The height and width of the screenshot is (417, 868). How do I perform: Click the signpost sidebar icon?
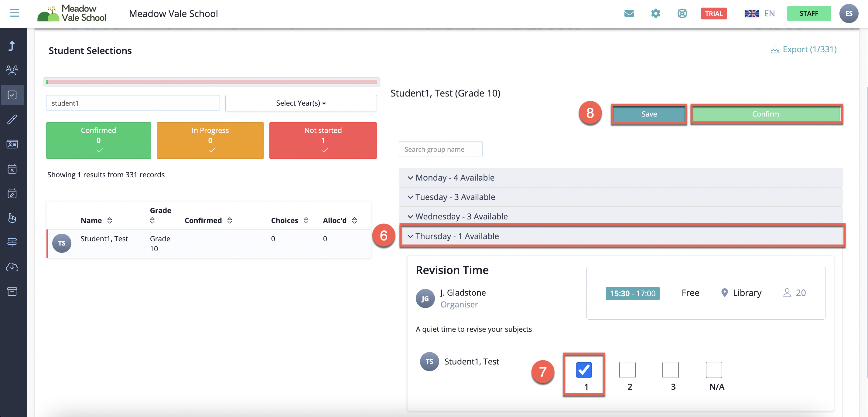click(x=12, y=242)
